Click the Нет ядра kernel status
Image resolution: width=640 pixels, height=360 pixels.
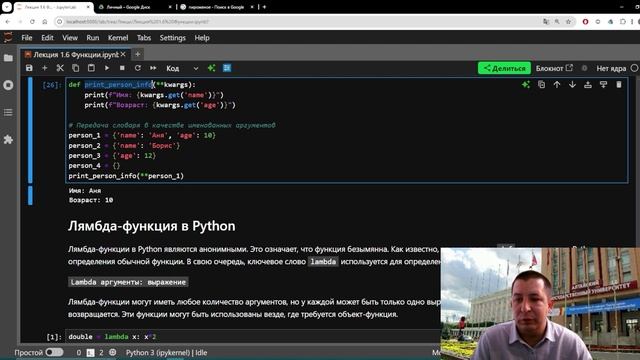[x=611, y=68]
